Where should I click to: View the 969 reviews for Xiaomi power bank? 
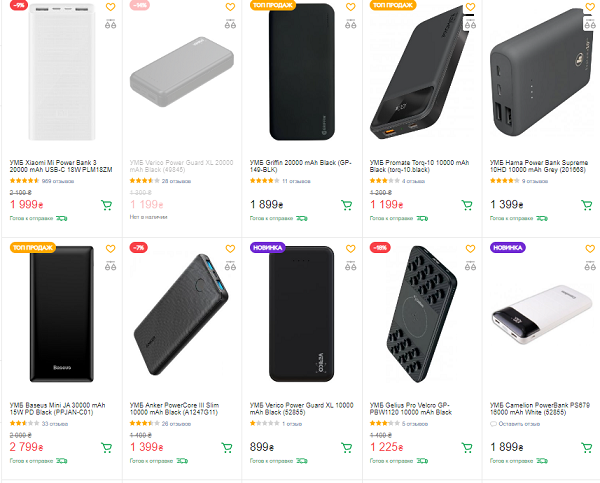pos(58,181)
